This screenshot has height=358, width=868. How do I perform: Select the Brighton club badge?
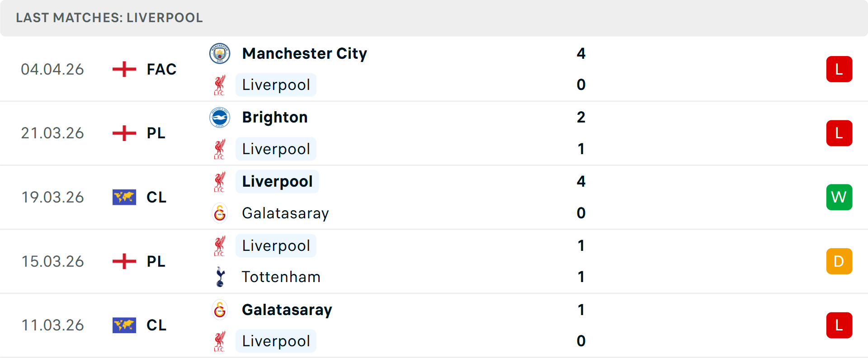click(x=220, y=117)
